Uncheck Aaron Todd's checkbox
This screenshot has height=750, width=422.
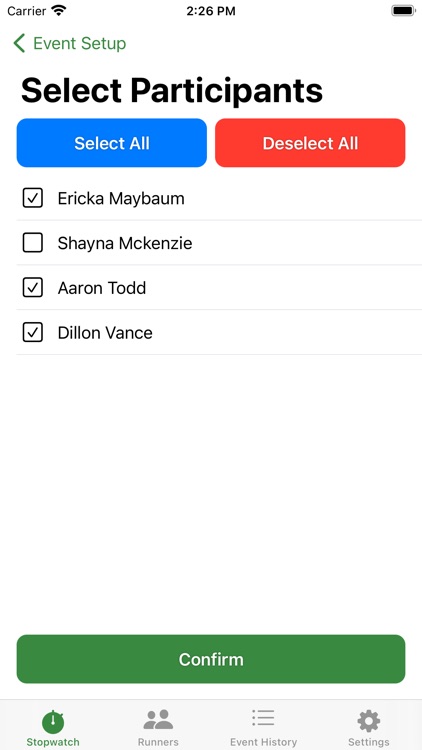(x=33, y=287)
